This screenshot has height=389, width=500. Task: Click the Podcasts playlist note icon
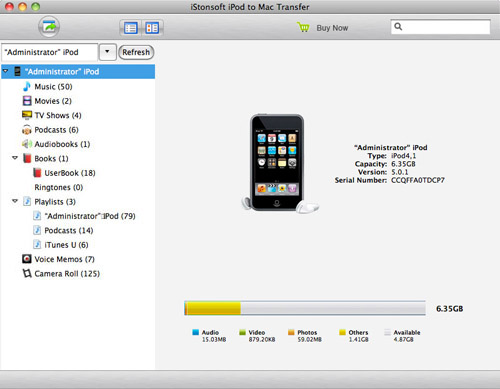(x=37, y=230)
